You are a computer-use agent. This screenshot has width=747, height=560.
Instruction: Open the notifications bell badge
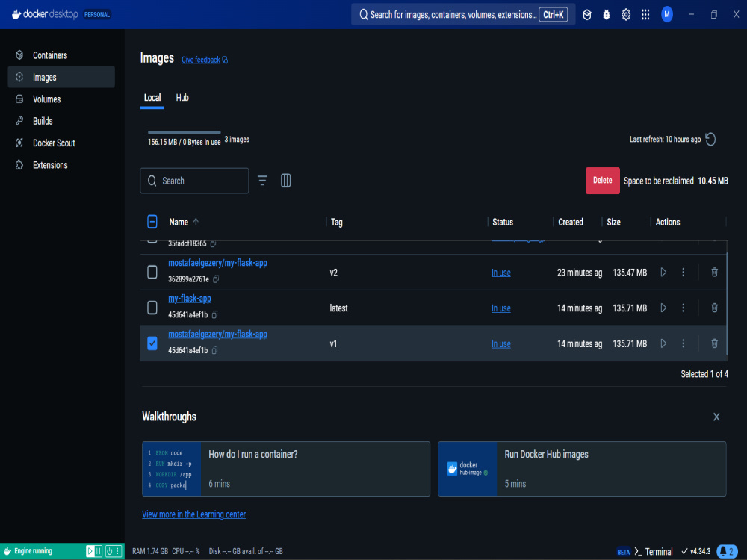(727, 552)
